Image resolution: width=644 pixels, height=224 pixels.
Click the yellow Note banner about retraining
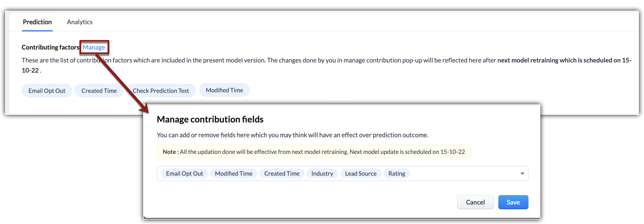314,152
